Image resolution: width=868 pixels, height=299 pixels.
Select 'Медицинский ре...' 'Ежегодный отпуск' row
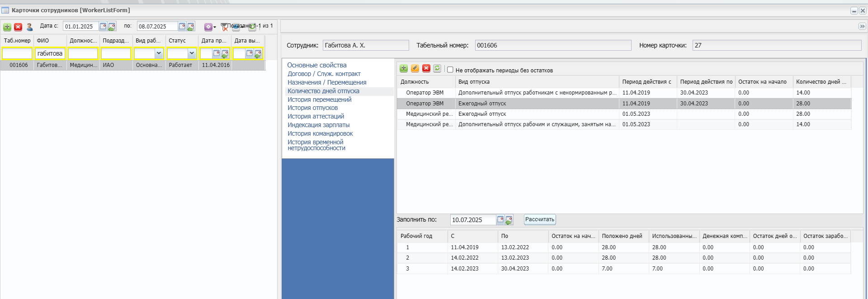(x=624, y=114)
